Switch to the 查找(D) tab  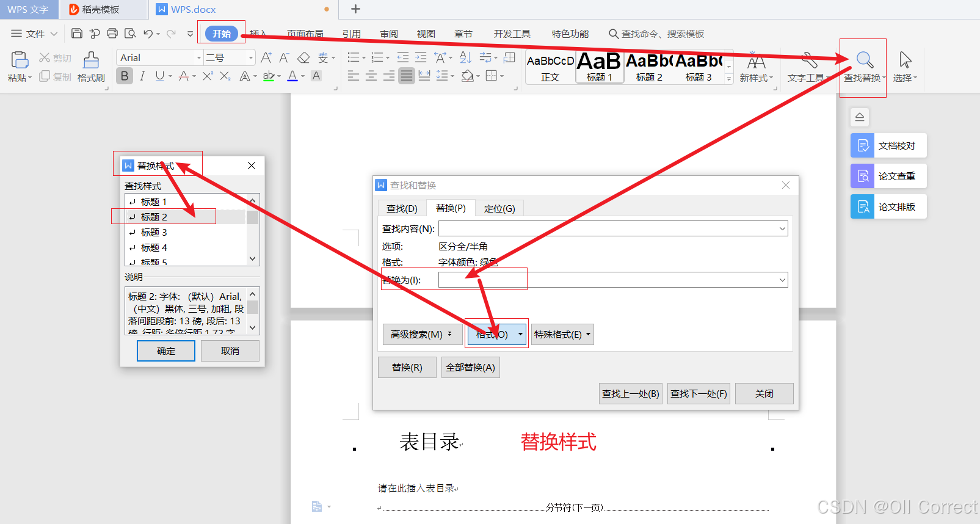pos(402,209)
